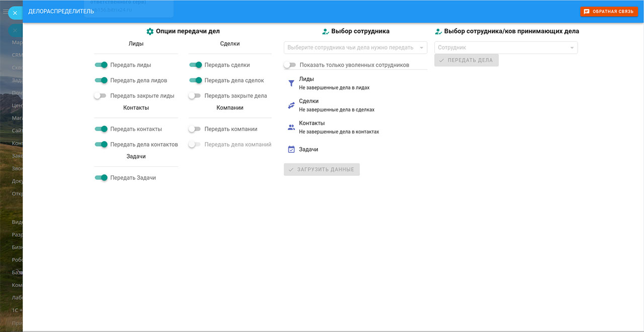The height and width of the screenshot is (332, 644).
Task: Toggle Передать компании switch on
Action: coord(195,129)
